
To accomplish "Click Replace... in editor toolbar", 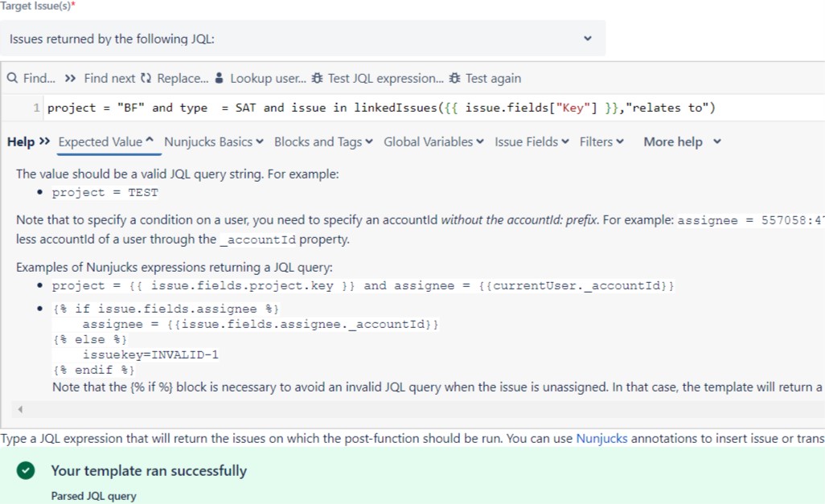I will (174, 79).
